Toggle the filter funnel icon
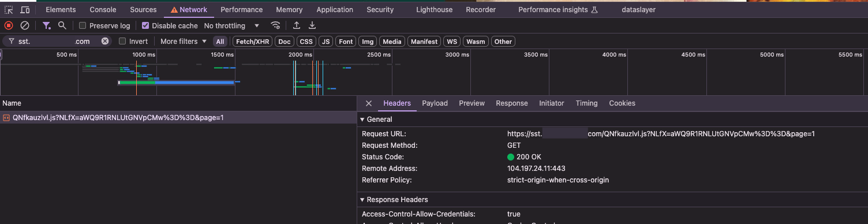This screenshot has width=868, height=224. pos(46,25)
